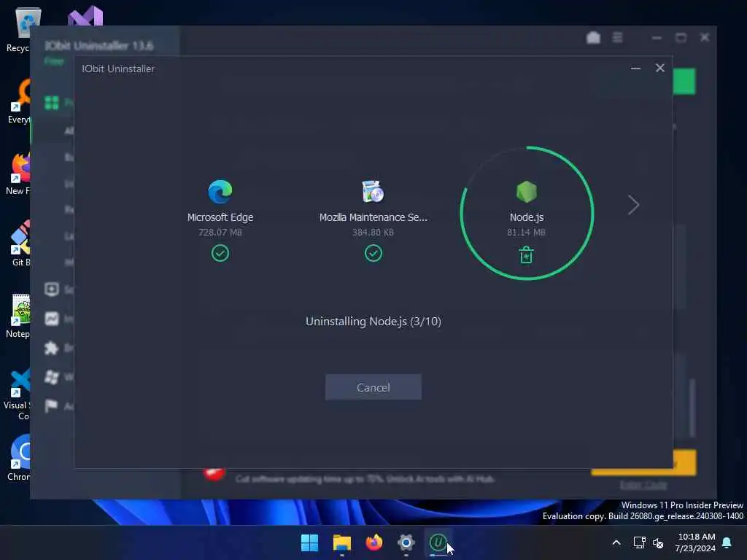The image size is (747, 560).
Task: Open Settings gear on the taskbar
Action: click(x=406, y=542)
